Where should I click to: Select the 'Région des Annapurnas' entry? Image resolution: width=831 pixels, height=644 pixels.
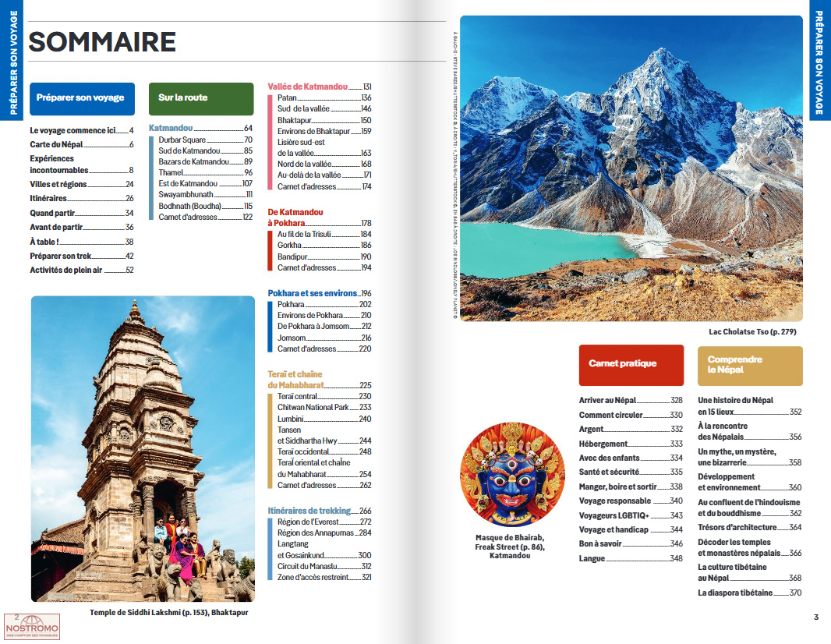(324, 533)
